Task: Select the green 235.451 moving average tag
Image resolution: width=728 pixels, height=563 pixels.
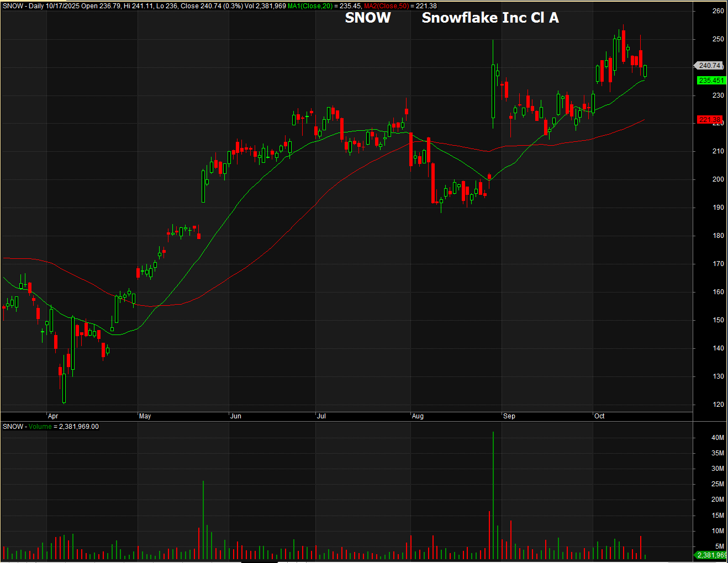Action: [711, 81]
